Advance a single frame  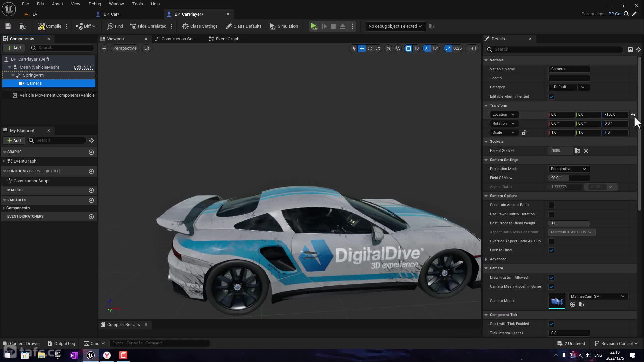[x=324, y=26]
